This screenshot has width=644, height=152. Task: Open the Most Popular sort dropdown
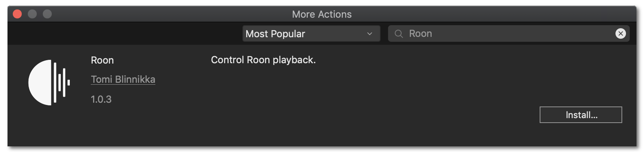(x=311, y=33)
